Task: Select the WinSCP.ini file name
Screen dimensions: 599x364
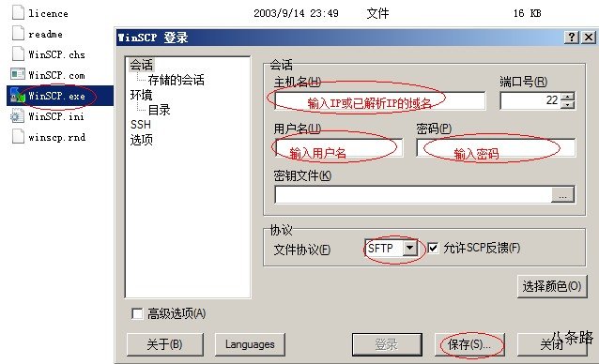Action: tap(56, 116)
